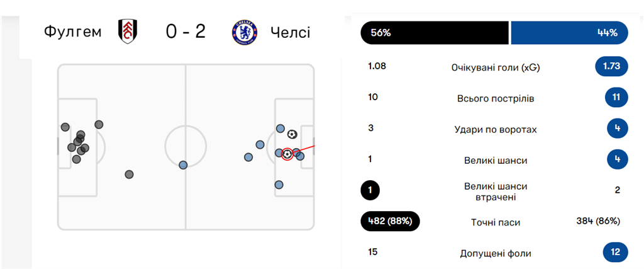Select the upper goal ball marker
The image size is (644, 269).
tap(292, 134)
